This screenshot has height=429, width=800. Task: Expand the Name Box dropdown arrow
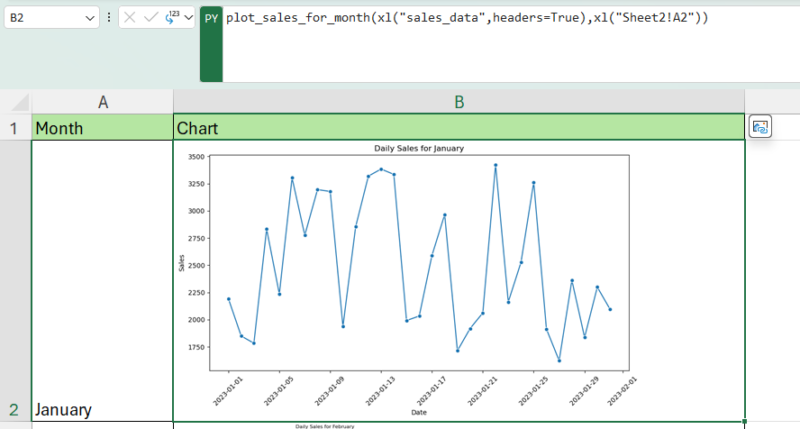(x=90, y=18)
